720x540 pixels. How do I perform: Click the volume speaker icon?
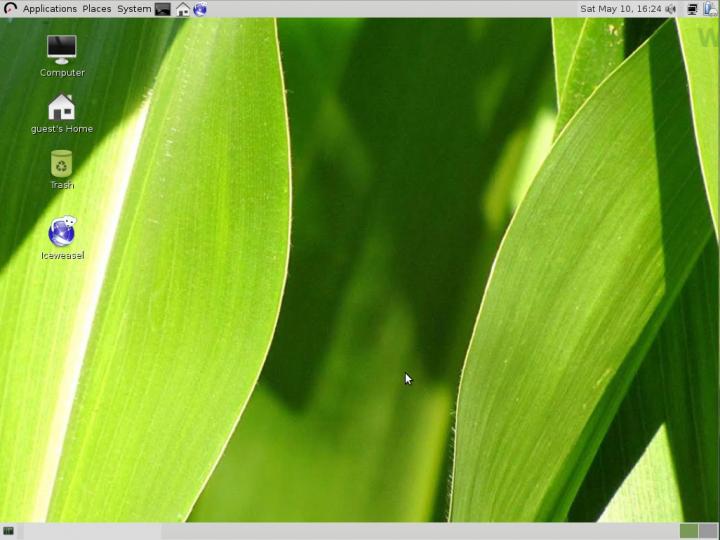click(671, 9)
